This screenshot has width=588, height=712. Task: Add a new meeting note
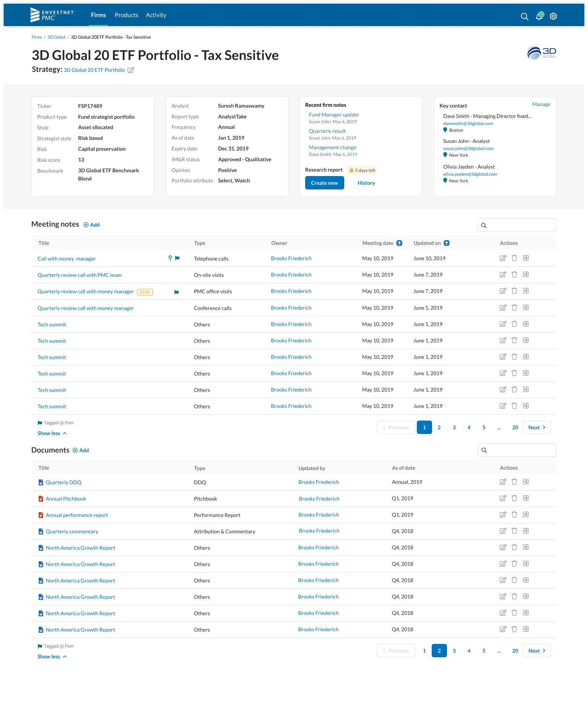[x=92, y=225]
